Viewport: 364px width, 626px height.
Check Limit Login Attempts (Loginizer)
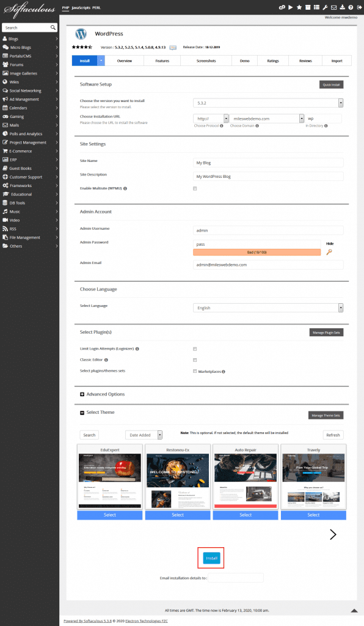pyautogui.click(x=195, y=349)
